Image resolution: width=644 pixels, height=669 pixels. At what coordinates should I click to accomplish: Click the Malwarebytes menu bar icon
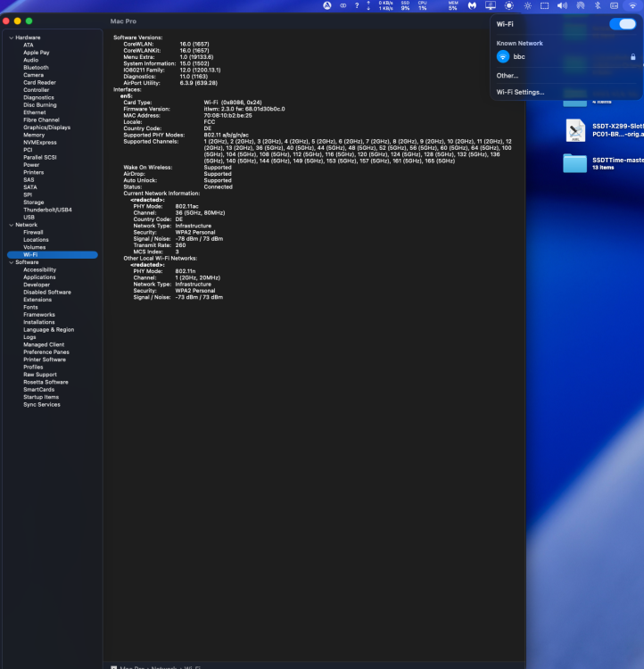472,5
